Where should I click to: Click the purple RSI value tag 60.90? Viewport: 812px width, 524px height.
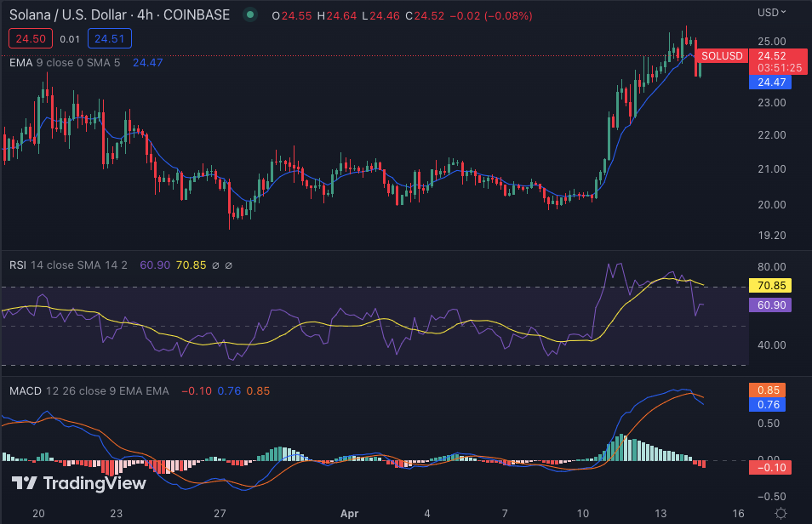770,305
